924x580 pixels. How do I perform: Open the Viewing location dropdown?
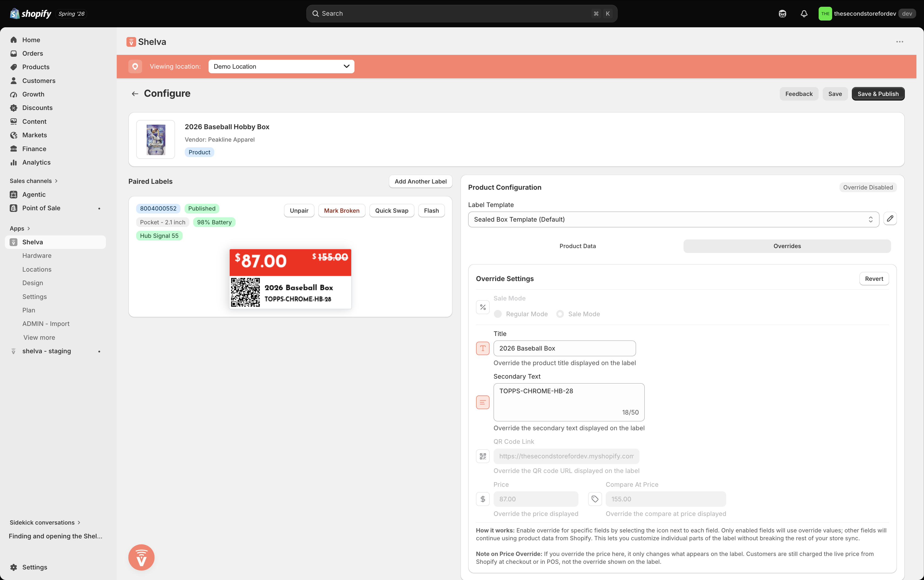281,66
